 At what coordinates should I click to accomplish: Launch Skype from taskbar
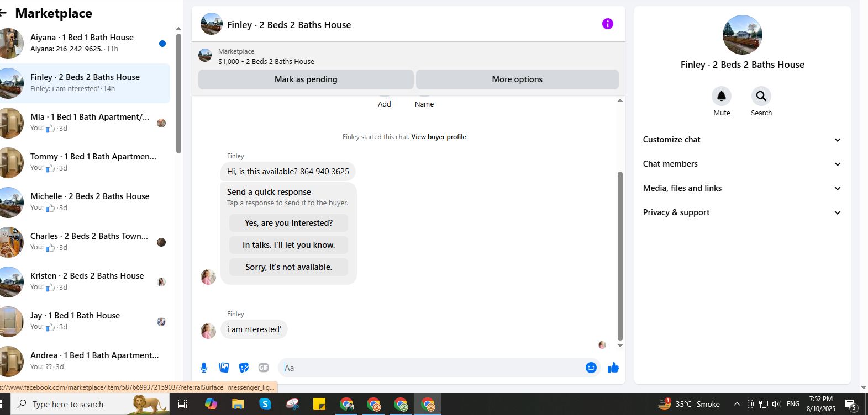[x=265, y=404]
